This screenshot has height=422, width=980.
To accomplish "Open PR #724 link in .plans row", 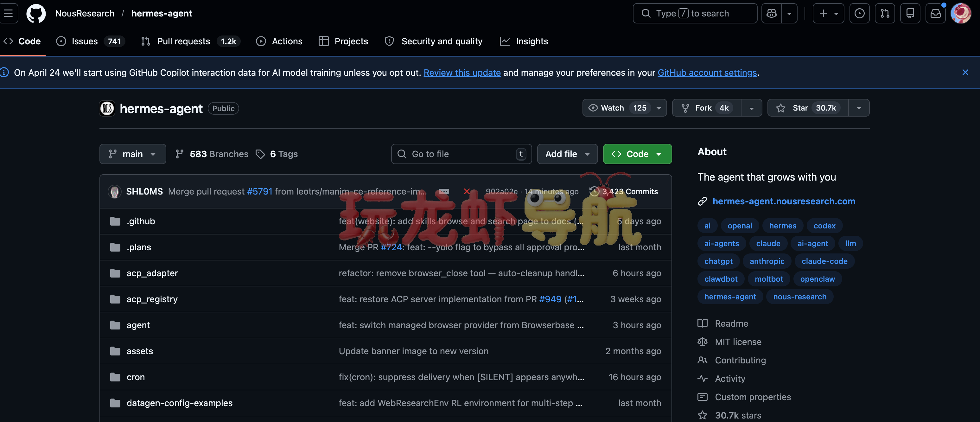I will point(391,247).
